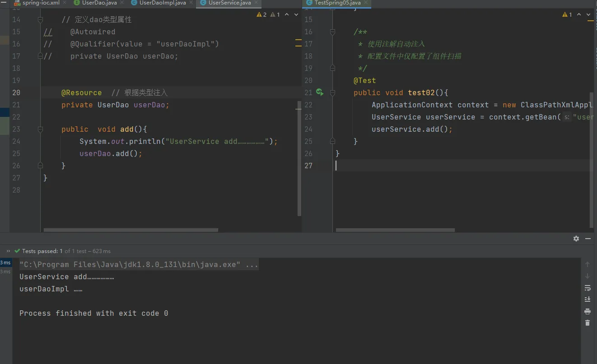The image size is (597, 364).
Task: Click 'userService.add();' in TestSpring05
Action: [412, 129]
